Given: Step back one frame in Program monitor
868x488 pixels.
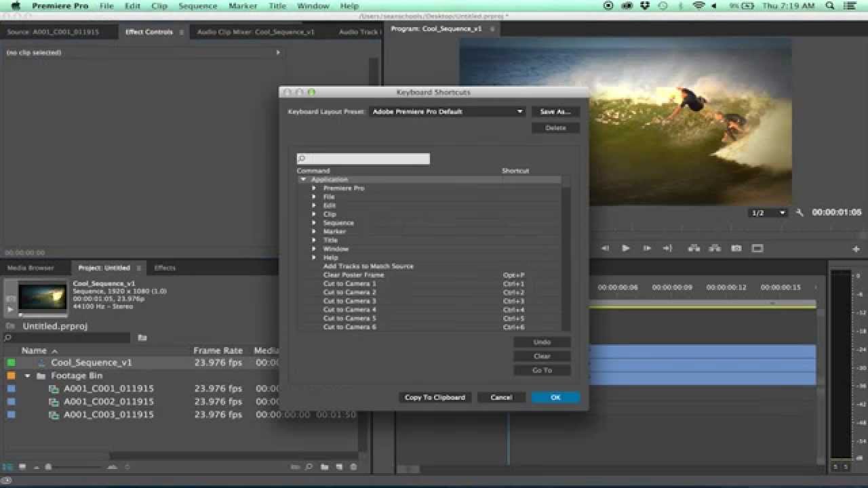Looking at the screenshot, I should coord(606,249).
